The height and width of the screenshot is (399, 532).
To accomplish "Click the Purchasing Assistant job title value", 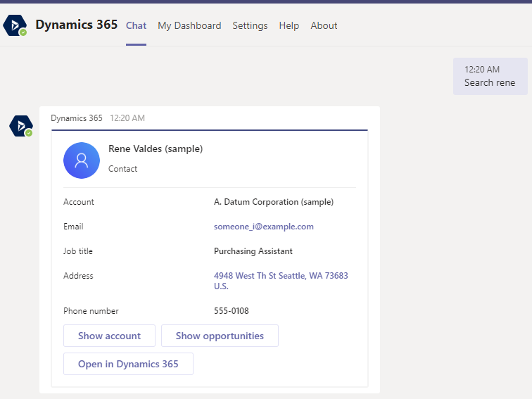I will (x=253, y=251).
